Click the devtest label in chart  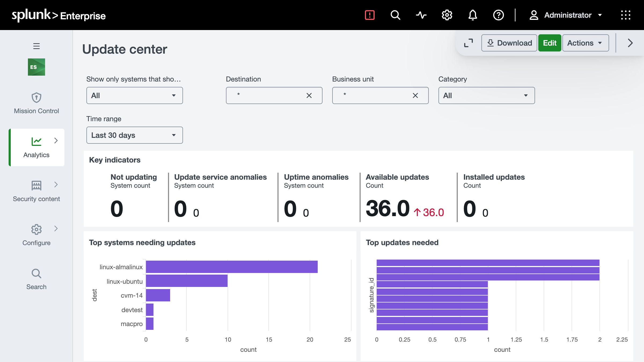(132, 310)
